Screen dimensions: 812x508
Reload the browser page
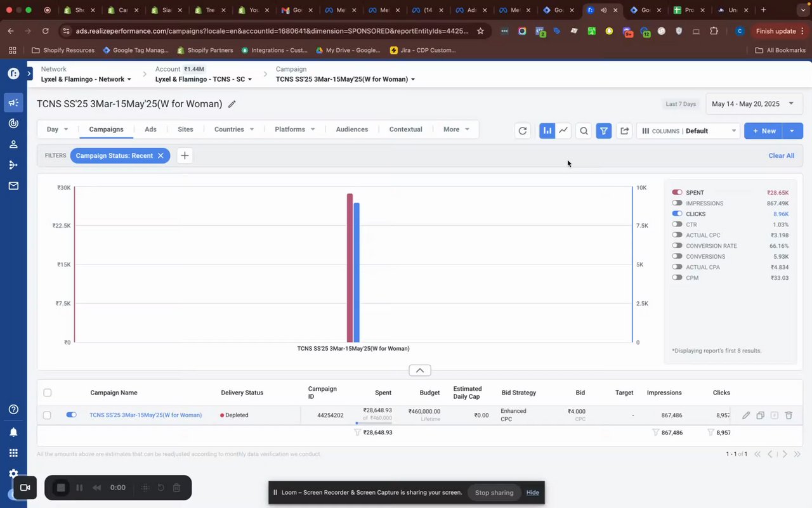click(x=45, y=30)
